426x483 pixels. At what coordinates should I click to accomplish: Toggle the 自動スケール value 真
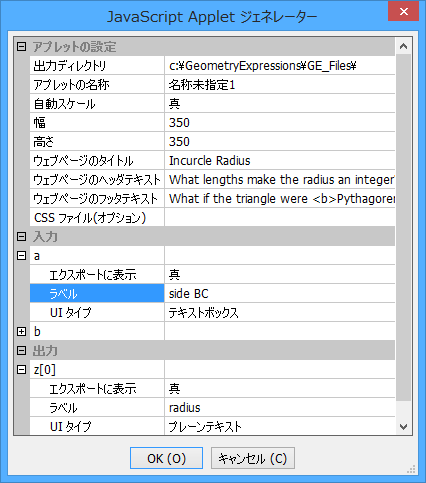tap(280, 104)
